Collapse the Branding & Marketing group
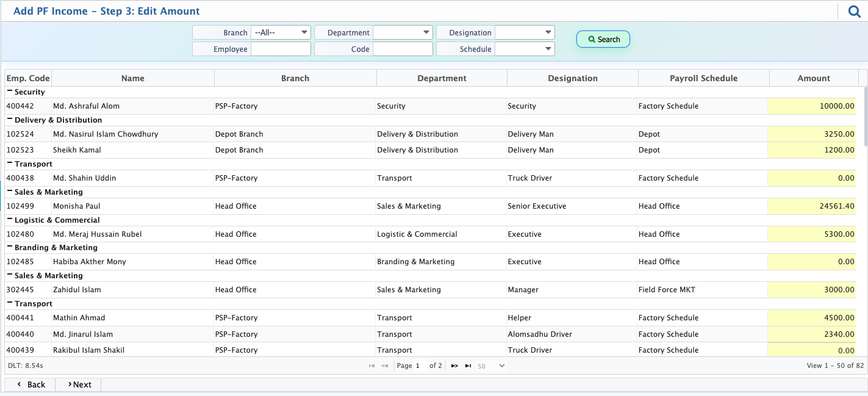The width and height of the screenshot is (868, 396). (x=10, y=247)
